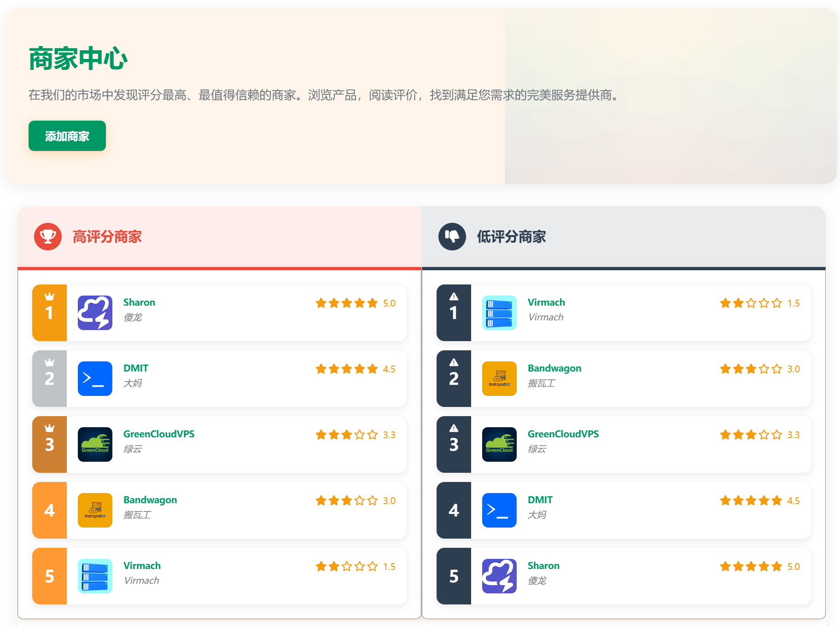Open DMIT terminal logo in high-rated list
This screenshot has height=627, width=840.
(95, 378)
